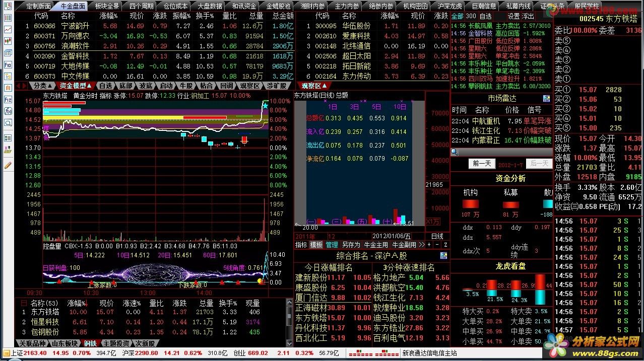Click the red square icon before 名称(53)

tap(23, 304)
